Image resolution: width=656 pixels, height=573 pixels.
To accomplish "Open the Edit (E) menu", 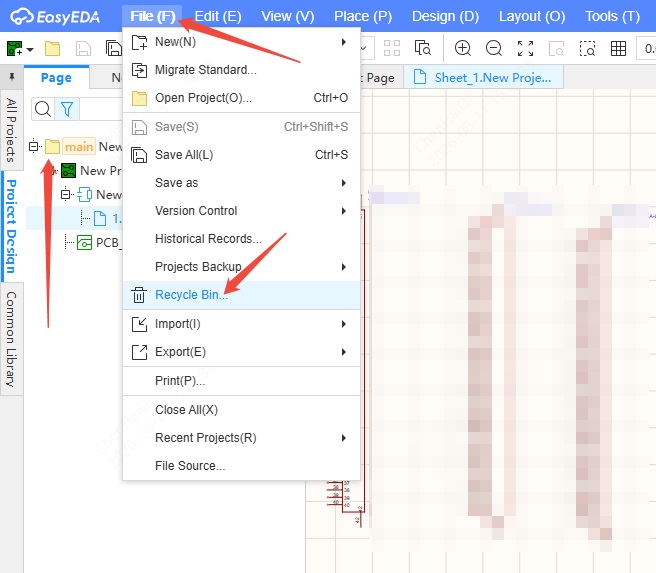I will (218, 16).
